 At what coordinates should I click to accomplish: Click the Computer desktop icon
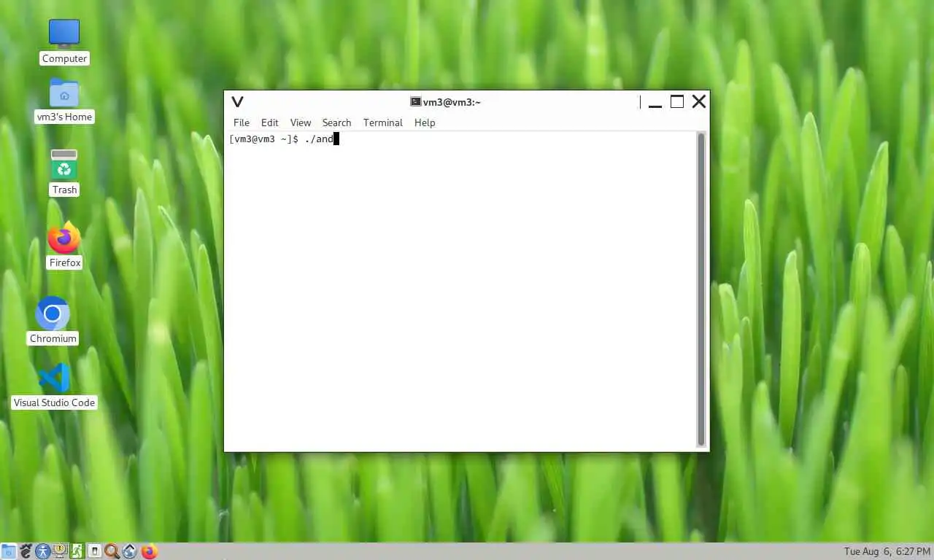click(x=64, y=42)
